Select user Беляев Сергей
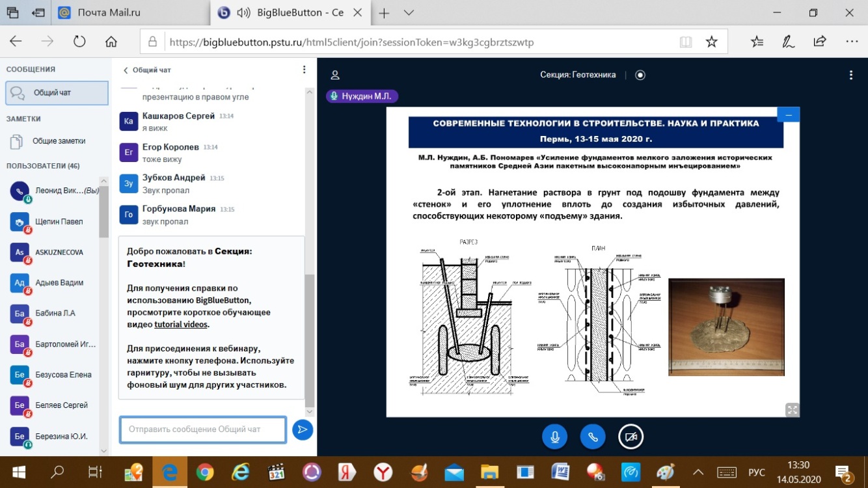The height and width of the screenshot is (488, 868). click(x=52, y=405)
